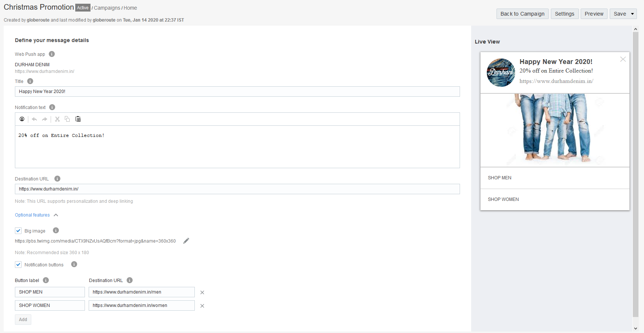Click the 'Define your message details' heading
Image resolution: width=644 pixels, height=333 pixels.
tap(52, 40)
